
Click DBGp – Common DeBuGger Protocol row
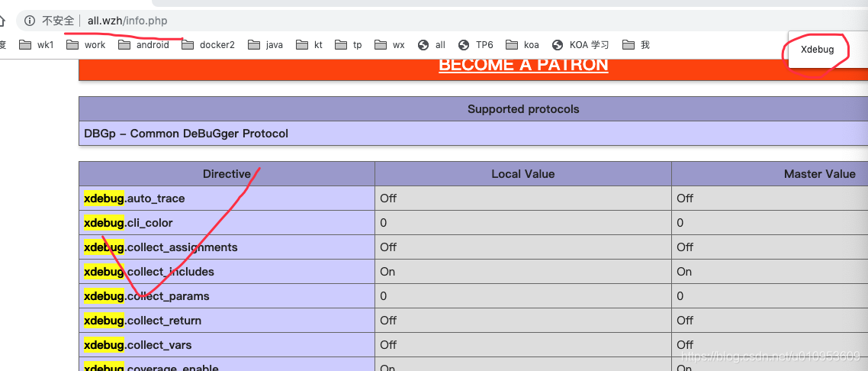click(x=474, y=134)
